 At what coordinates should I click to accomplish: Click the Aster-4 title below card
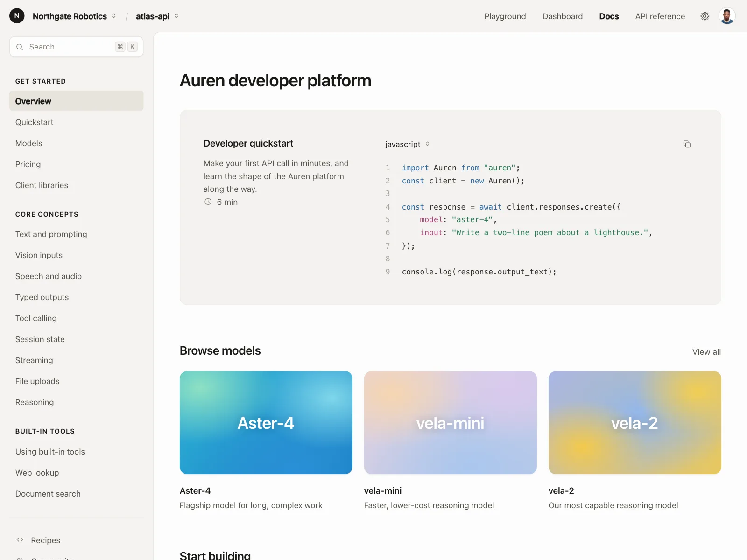click(x=195, y=491)
